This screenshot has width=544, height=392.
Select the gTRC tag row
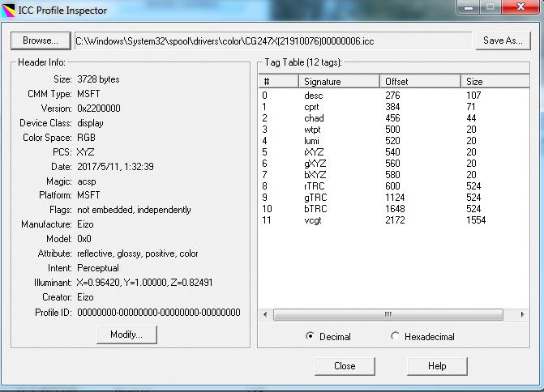pos(394,198)
